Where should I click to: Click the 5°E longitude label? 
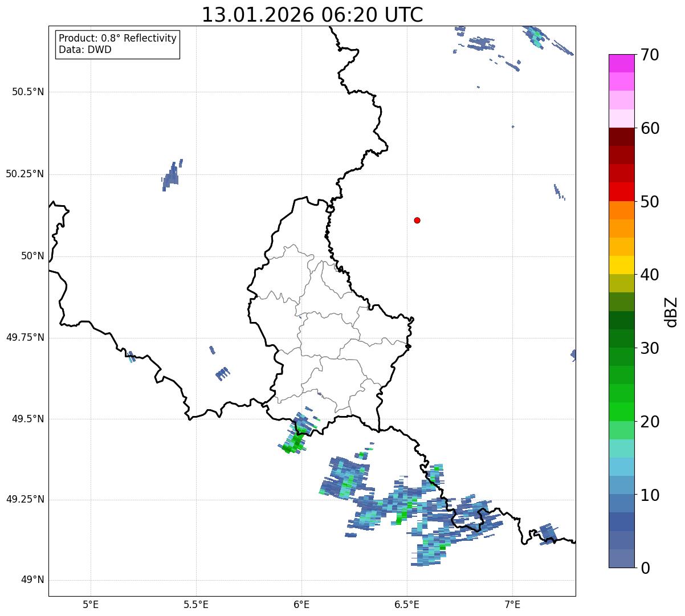tap(91, 604)
